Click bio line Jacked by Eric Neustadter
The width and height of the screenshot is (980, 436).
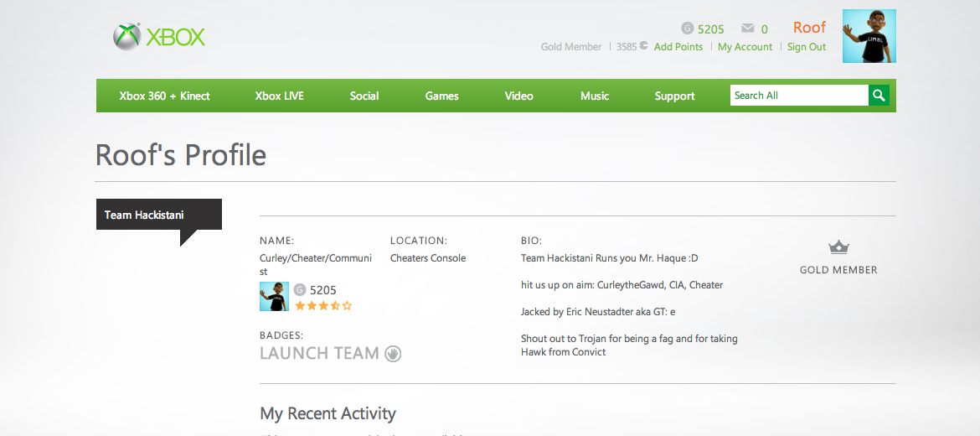coord(597,312)
